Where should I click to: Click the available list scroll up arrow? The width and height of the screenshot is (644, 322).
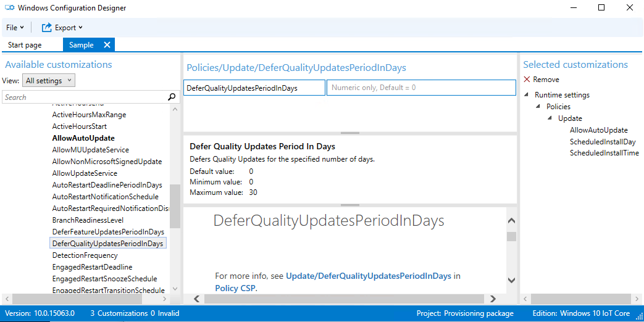point(175,109)
